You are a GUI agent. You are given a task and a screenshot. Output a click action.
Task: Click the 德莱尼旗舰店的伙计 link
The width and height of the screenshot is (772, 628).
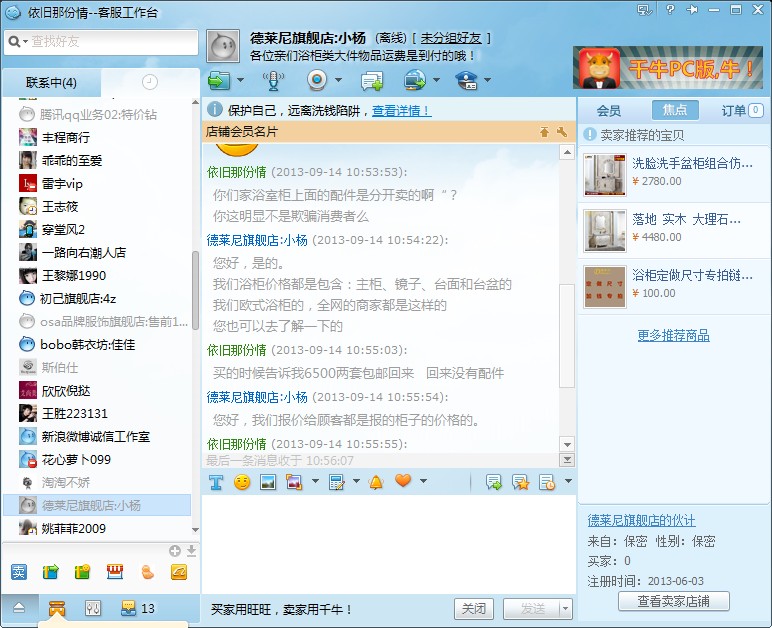point(641,520)
